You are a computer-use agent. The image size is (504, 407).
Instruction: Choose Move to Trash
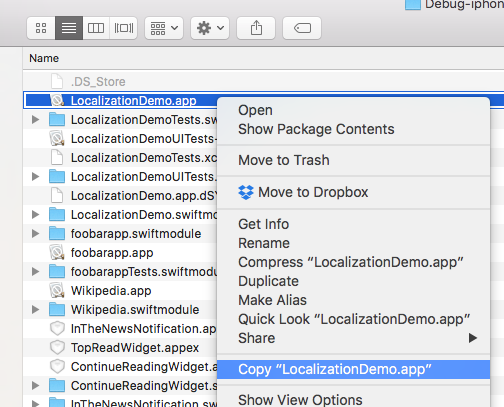click(353, 160)
